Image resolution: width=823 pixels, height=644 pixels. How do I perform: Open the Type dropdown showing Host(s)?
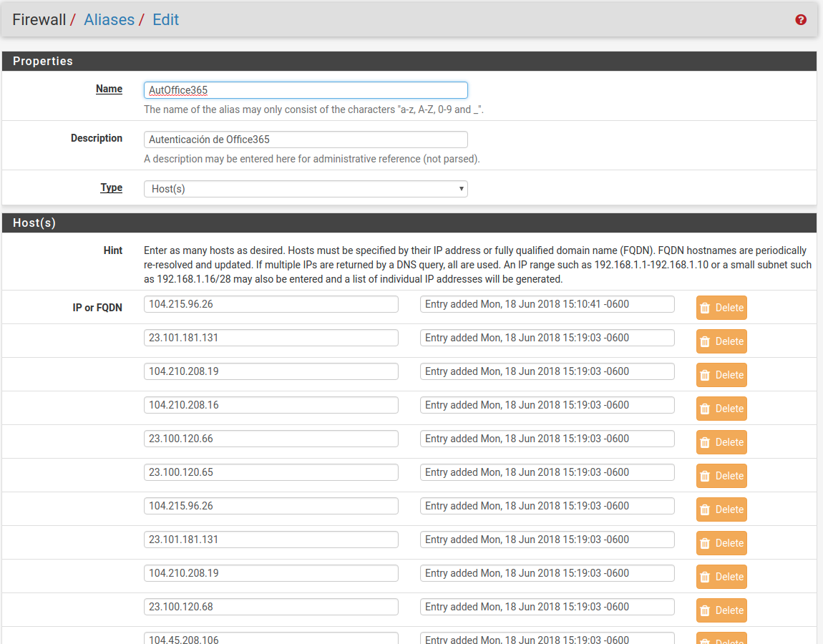click(306, 189)
